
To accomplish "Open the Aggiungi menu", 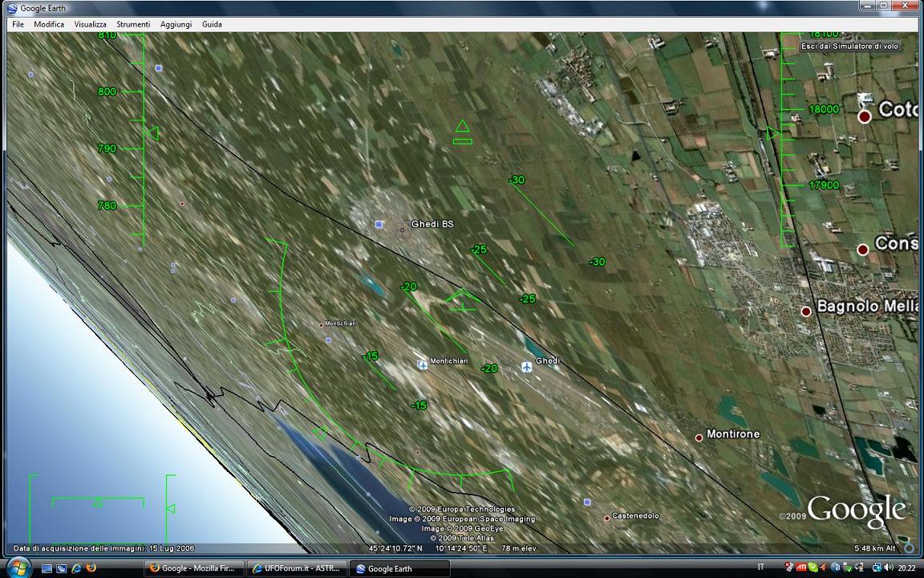I will point(176,24).
